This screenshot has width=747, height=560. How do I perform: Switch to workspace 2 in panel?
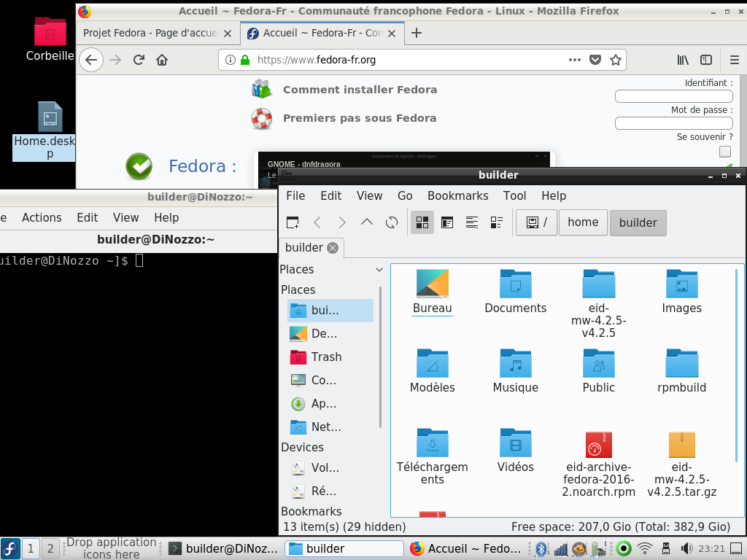click(50, 548)
